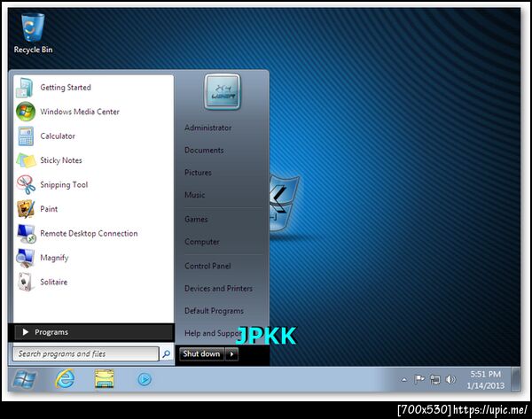This screenshot has width=532, height=419.
Task: Click the Getting Started icon
Action: 25,88
